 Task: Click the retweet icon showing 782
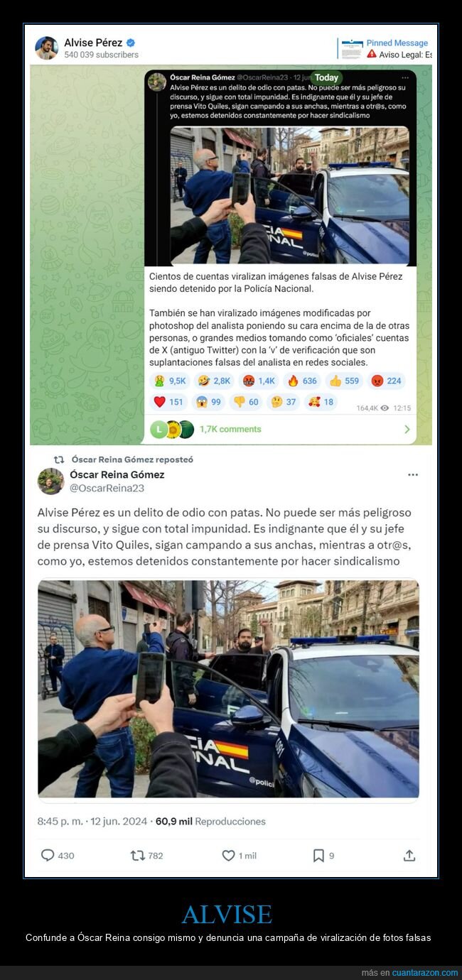point(138,856)
